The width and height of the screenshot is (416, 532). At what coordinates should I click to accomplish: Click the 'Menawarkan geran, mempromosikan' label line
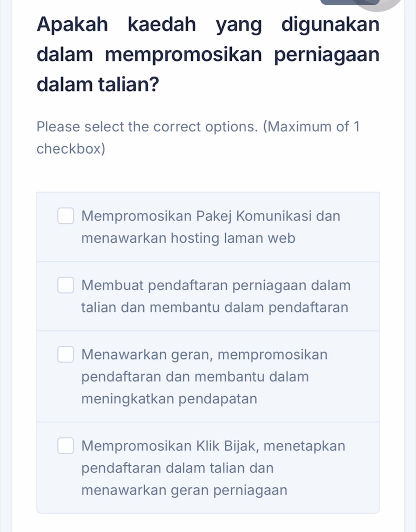(204, 355)
